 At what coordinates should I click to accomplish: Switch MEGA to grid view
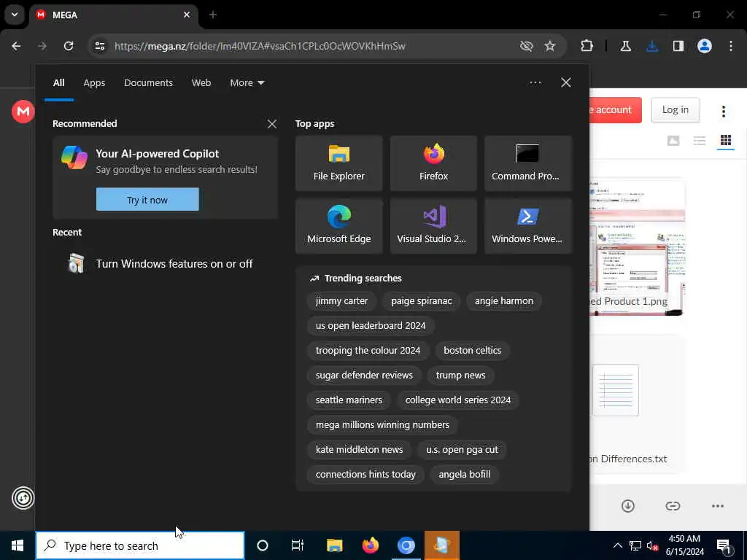point(726,140)
